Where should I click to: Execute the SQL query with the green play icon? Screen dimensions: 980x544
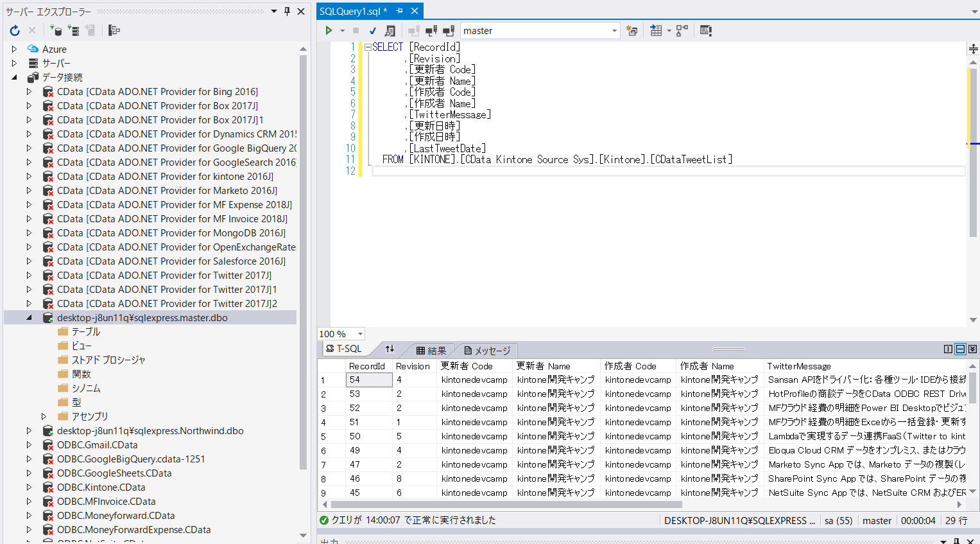(x=329, y=30)
